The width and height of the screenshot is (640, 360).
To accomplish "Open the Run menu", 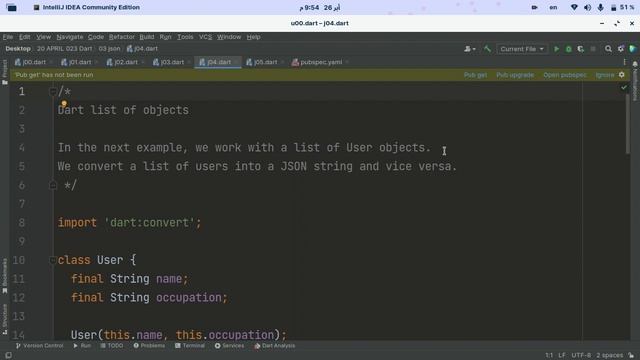I will (165, 37).
